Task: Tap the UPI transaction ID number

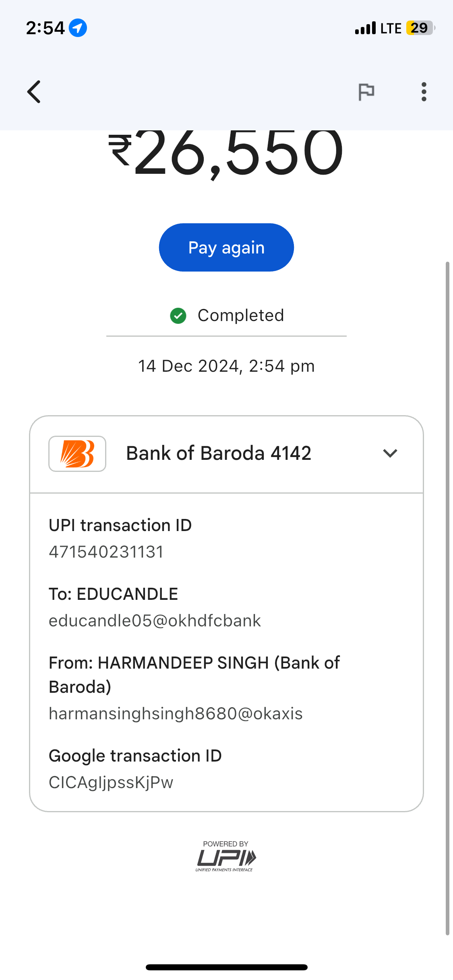Action: click(106, 552)
